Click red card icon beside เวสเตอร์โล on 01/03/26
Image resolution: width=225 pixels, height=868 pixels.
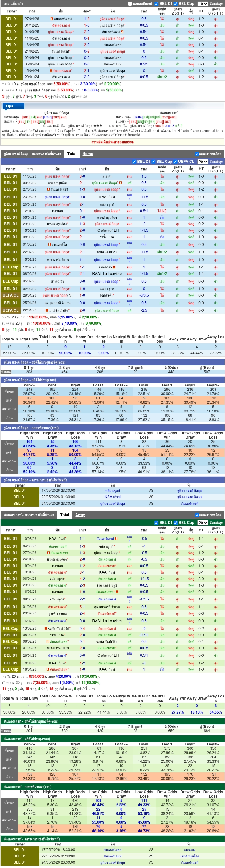pyautogui.click(x=49, y=245)
